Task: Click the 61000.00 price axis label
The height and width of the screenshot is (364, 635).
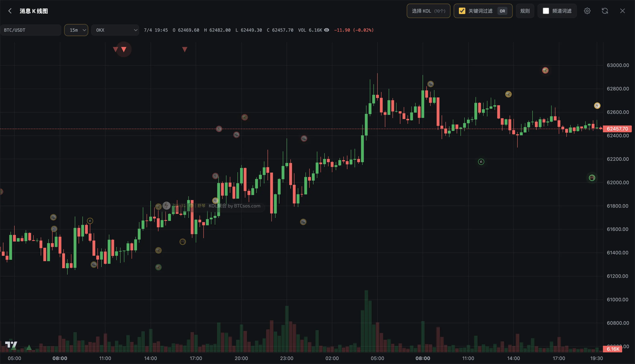Action: tap(618, 299)
